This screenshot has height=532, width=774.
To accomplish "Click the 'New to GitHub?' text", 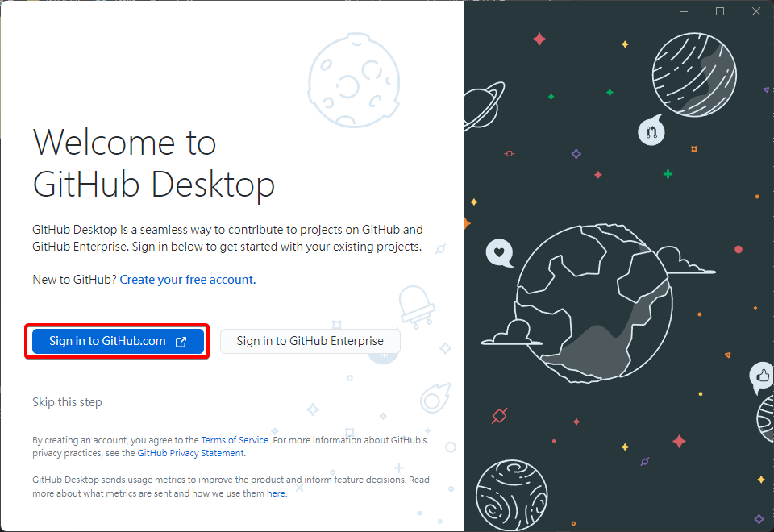I will pos(74,280).
